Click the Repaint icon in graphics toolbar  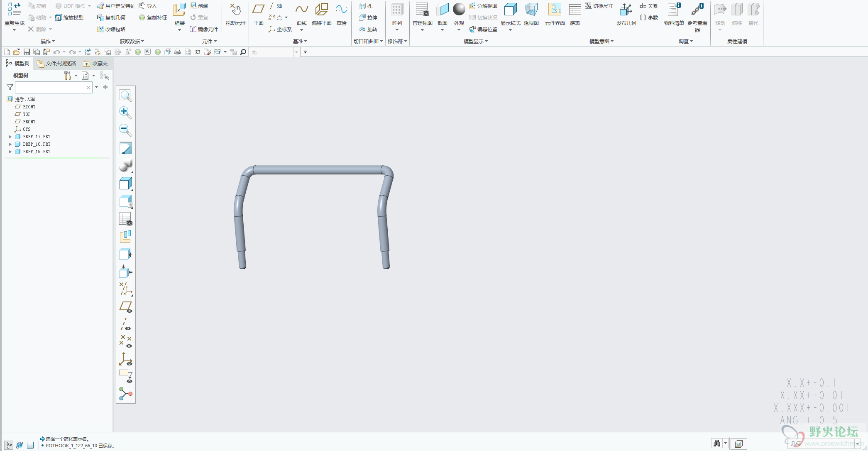(x=125, y=148)
